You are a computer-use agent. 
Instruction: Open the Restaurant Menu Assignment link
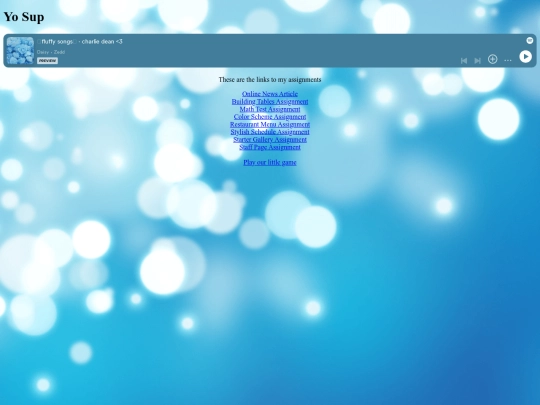tap(270, 124)
